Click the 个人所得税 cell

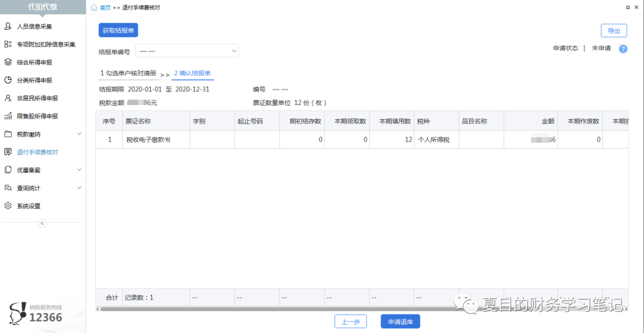436,140
